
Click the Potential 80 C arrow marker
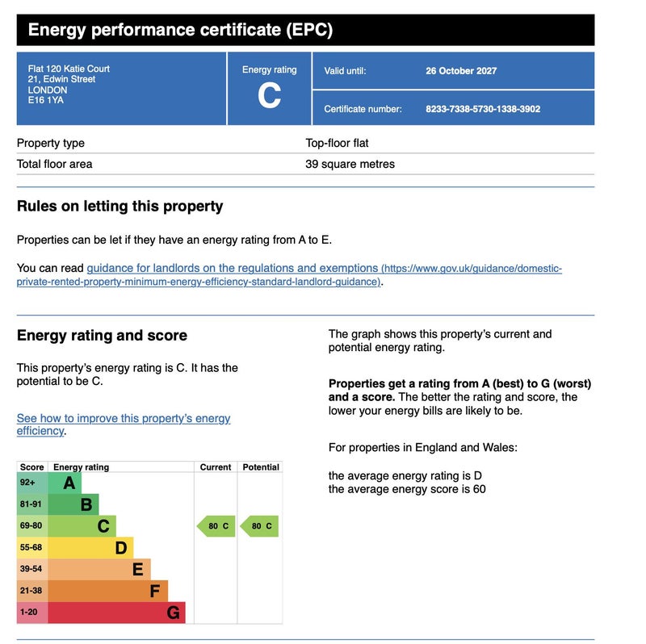pos(260,527)
